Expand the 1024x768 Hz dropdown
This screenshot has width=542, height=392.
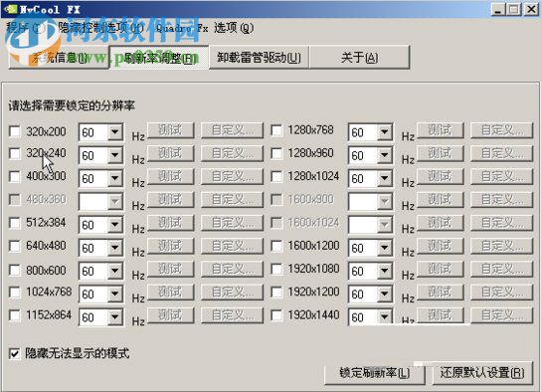(114, 294)
